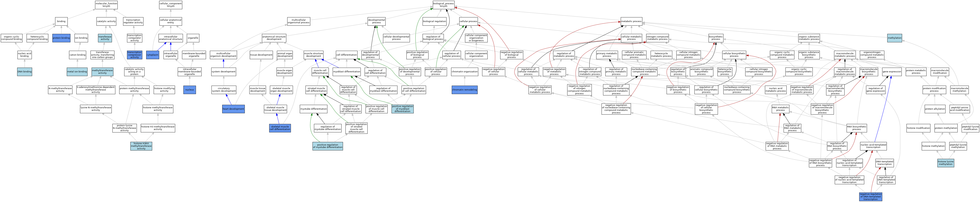The width and height of the screenshot is (980, 202).
Task: Select the skeletal muscle tissue development node
Action: [x=275, y=109]
